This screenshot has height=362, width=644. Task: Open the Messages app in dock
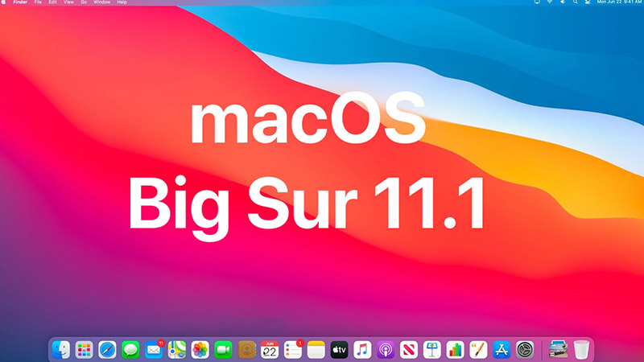(x=130, y=350)
